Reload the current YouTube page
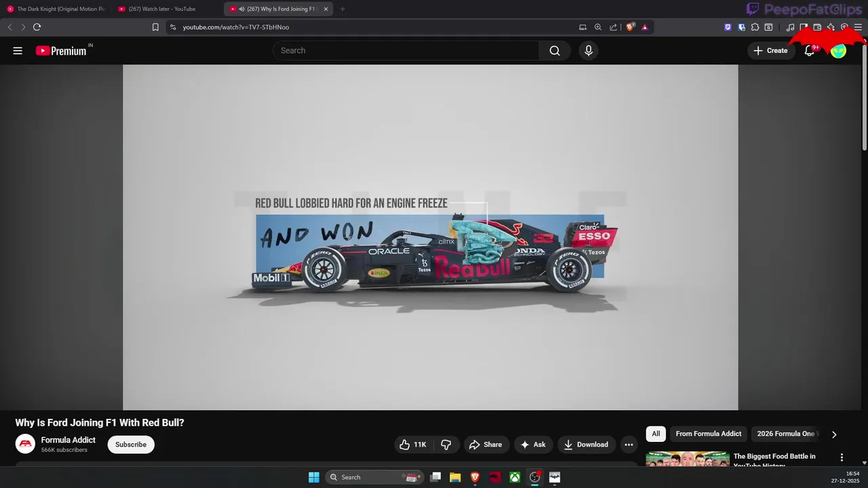 coord(37,27)
